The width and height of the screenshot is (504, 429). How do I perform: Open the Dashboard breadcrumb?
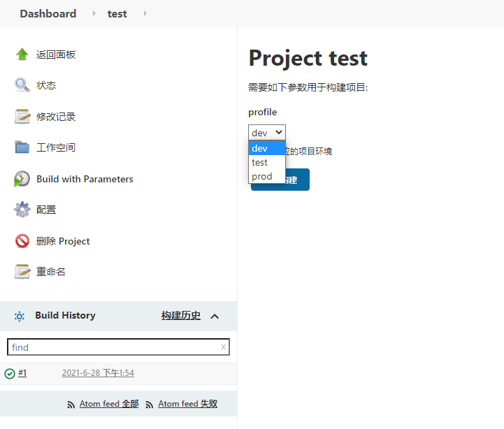point(48,14)
